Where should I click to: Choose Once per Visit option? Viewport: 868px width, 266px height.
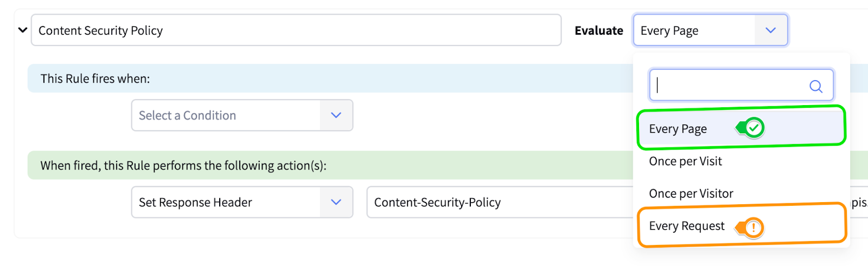(685, 161)
